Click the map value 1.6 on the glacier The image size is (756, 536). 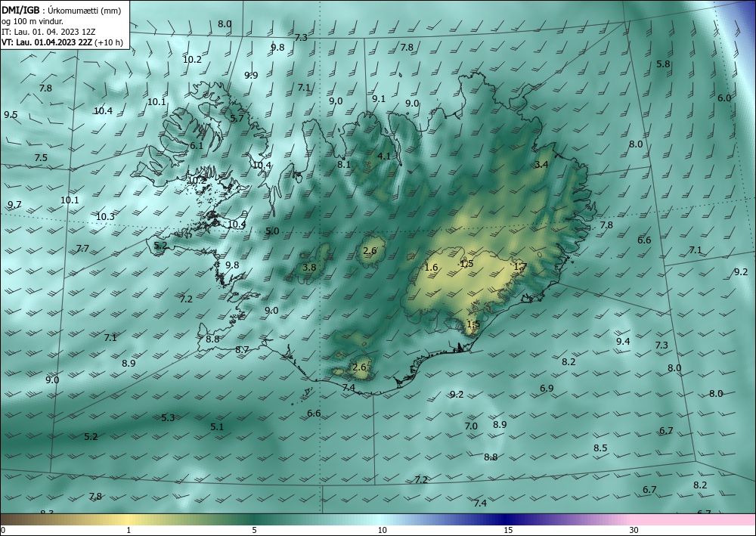pos(431,268)
